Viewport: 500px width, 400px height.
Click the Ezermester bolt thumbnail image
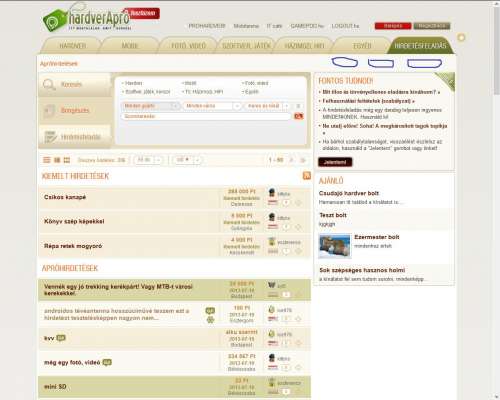coord(335,246)
